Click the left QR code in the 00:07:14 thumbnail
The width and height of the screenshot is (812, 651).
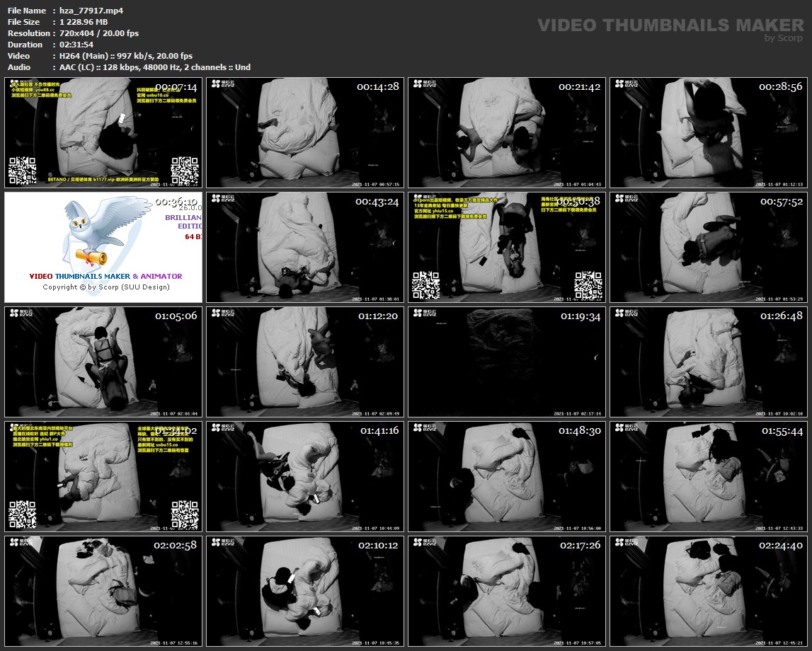click(22, 170)
